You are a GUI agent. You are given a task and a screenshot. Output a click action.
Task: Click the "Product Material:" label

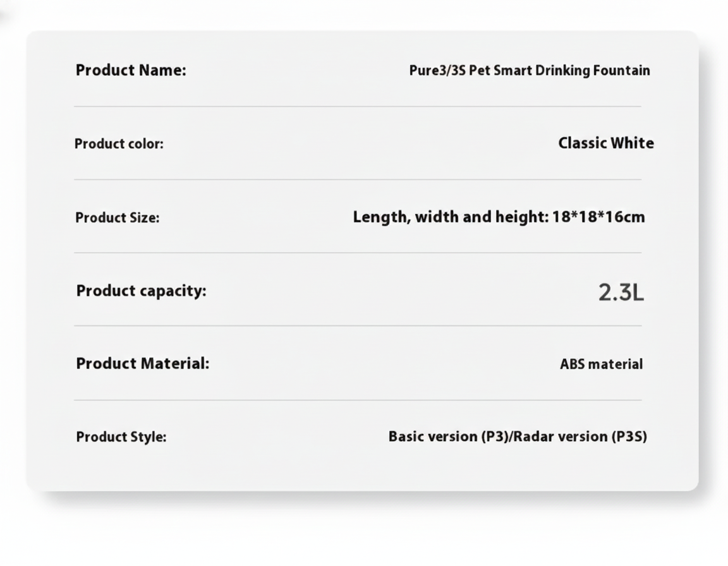pyautogui.click(x=142, y=364)
